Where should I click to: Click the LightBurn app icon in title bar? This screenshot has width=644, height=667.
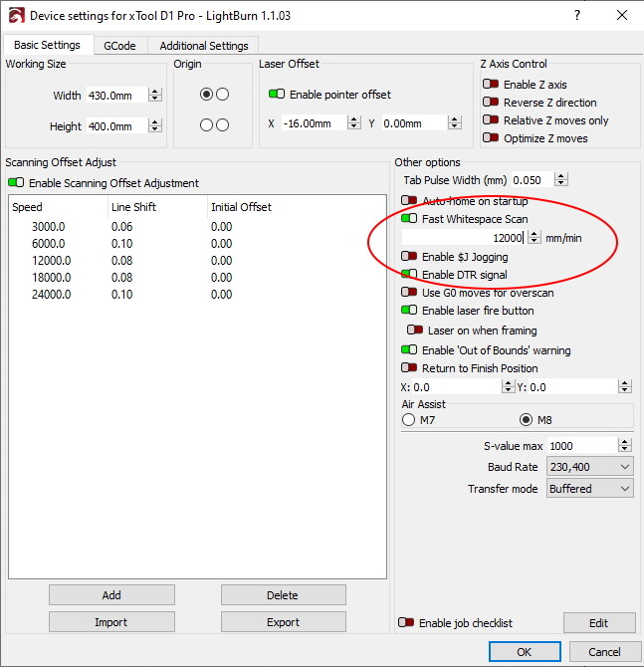[17, 16]
